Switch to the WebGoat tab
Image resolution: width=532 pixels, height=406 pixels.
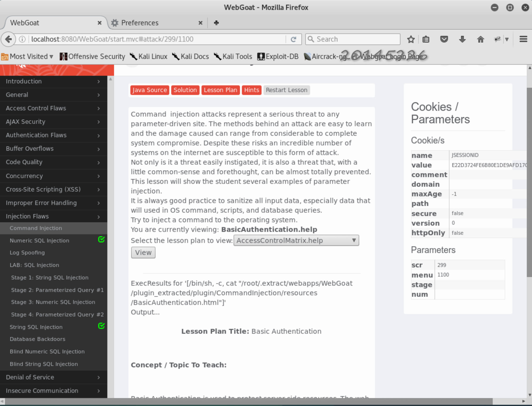click(x=54, y=23)
